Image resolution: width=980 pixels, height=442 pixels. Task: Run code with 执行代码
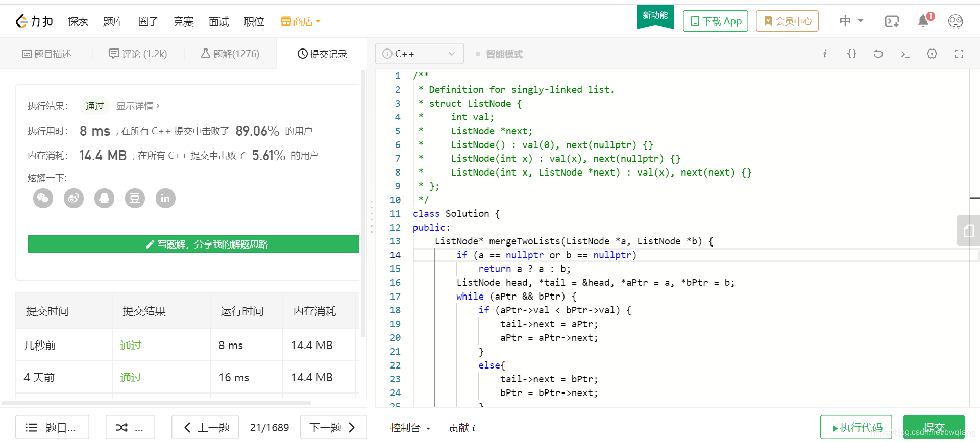tap(856, 427)
